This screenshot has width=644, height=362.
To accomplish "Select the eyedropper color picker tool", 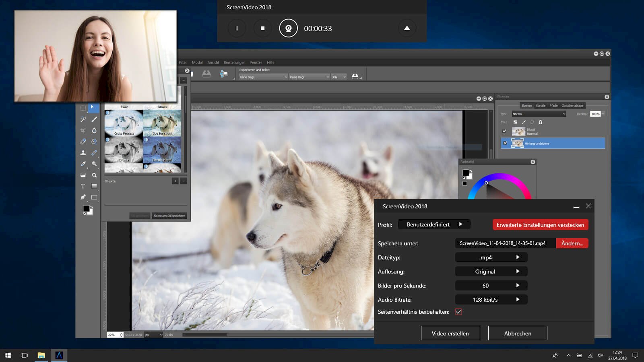I will pyautogui.click(x=83, y=164).
